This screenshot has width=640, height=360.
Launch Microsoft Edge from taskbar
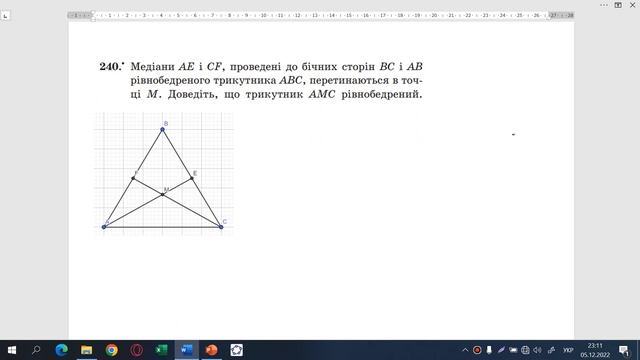coord(62,350)
